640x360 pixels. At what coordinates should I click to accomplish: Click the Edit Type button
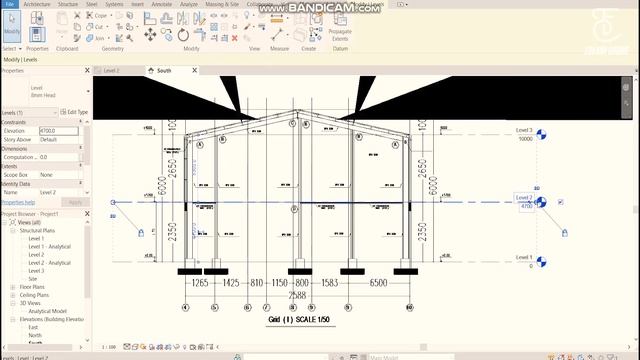click(74, 112)
